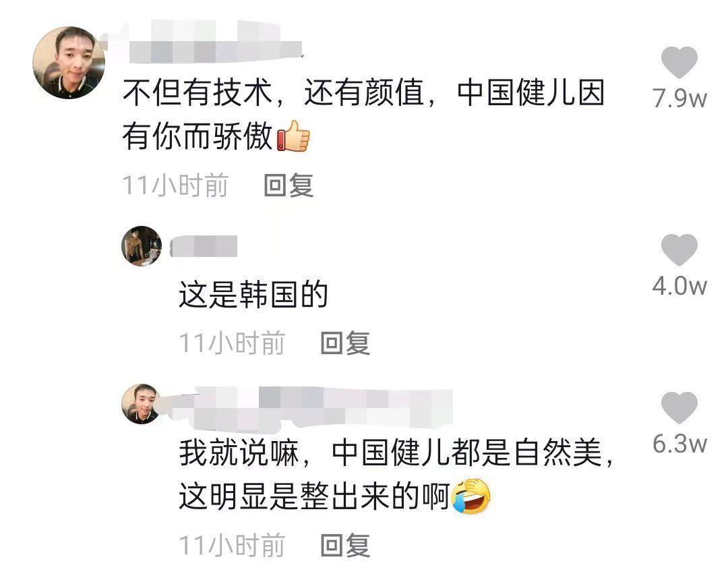Click the 4.0w like count
The image size is (728, 578).
click(x=679, y=285)
